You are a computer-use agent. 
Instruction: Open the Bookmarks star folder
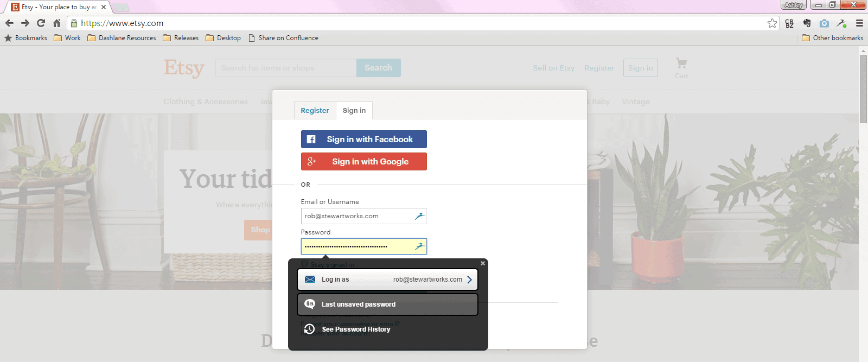pos(25,38)
